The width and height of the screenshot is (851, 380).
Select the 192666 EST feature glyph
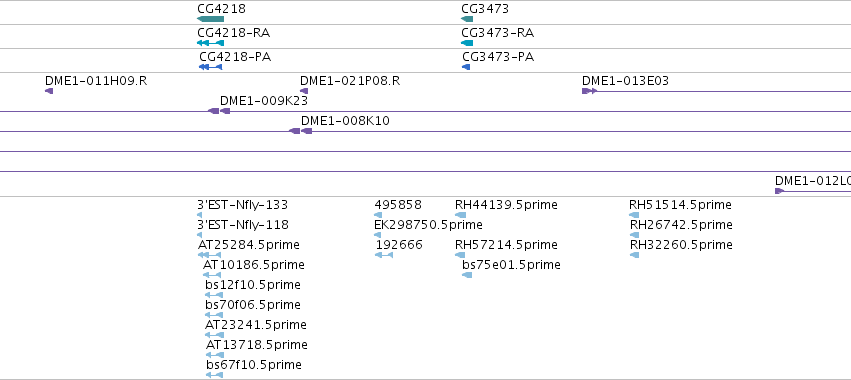[x=384, y=255]
